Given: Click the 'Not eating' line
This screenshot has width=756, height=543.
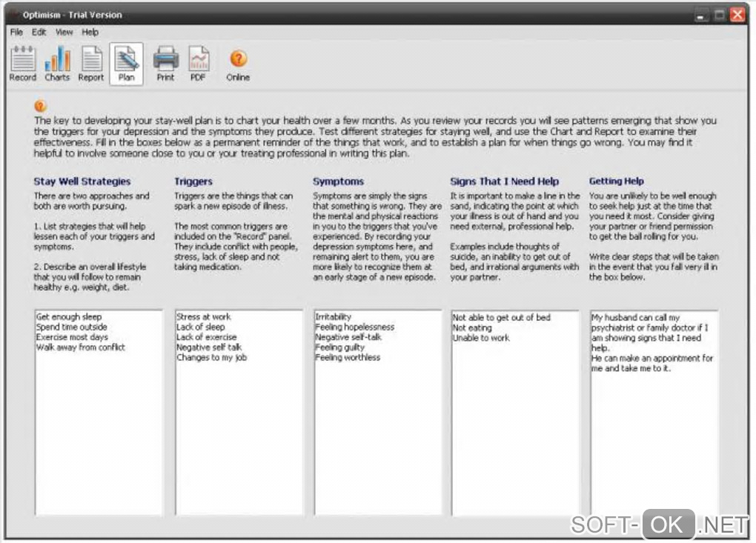Looking at the screenshot, I should pyautogui.click(x=473, y=328).
